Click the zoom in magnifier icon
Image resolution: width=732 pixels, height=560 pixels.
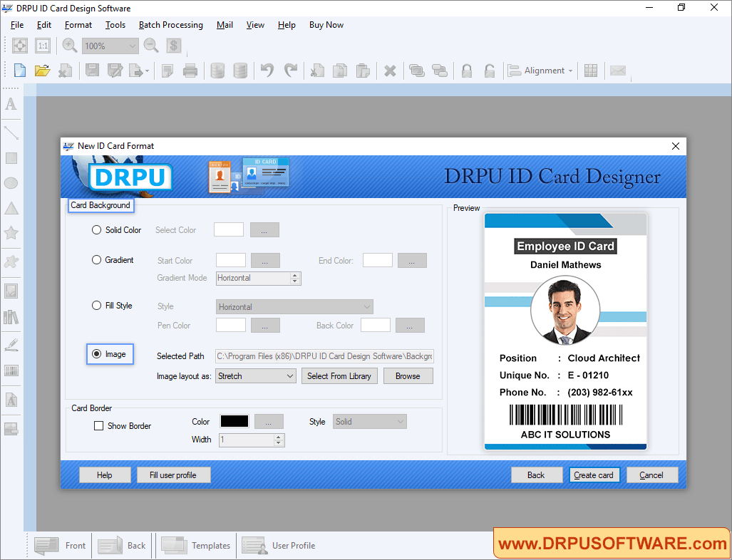point(70,46)
